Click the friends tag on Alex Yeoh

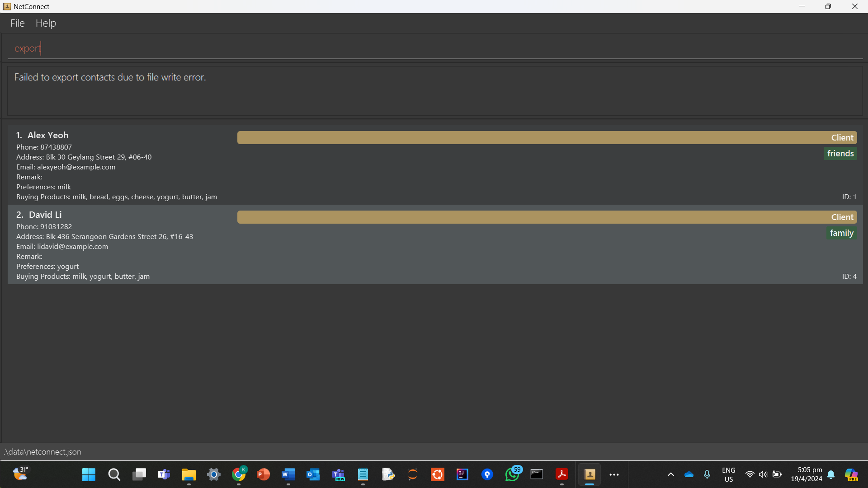pos(840,154)
